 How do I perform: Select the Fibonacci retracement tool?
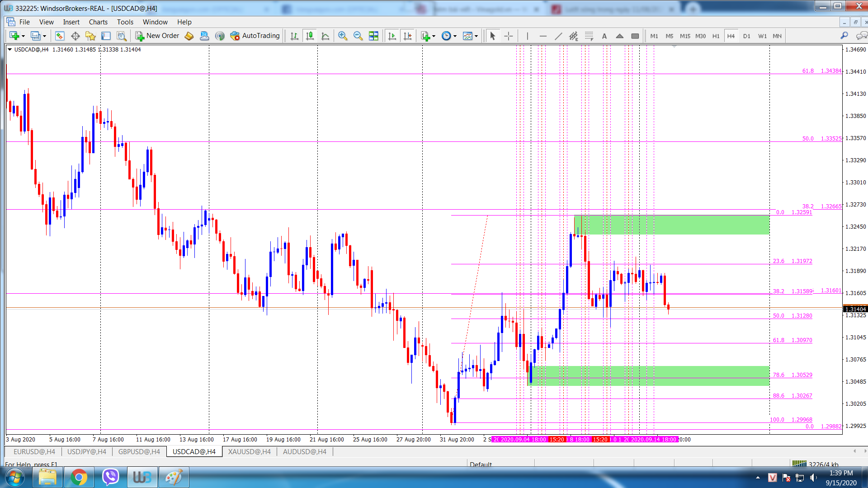[x=589, y=36]
